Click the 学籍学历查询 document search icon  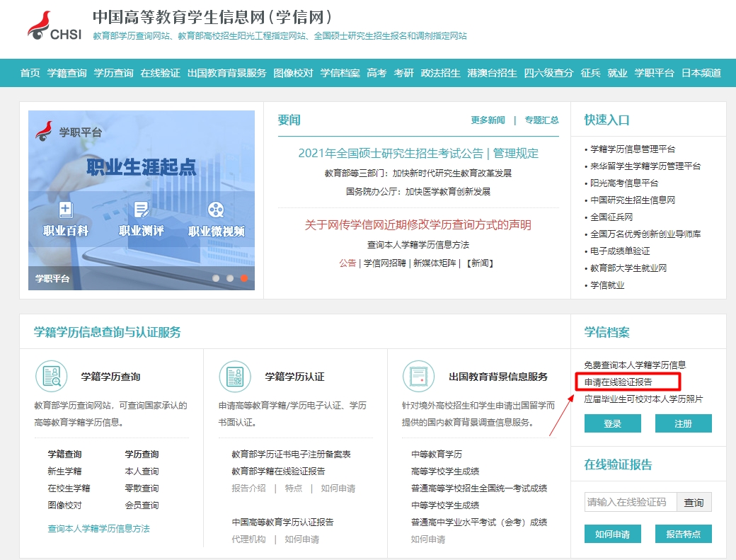coord(52,377)
